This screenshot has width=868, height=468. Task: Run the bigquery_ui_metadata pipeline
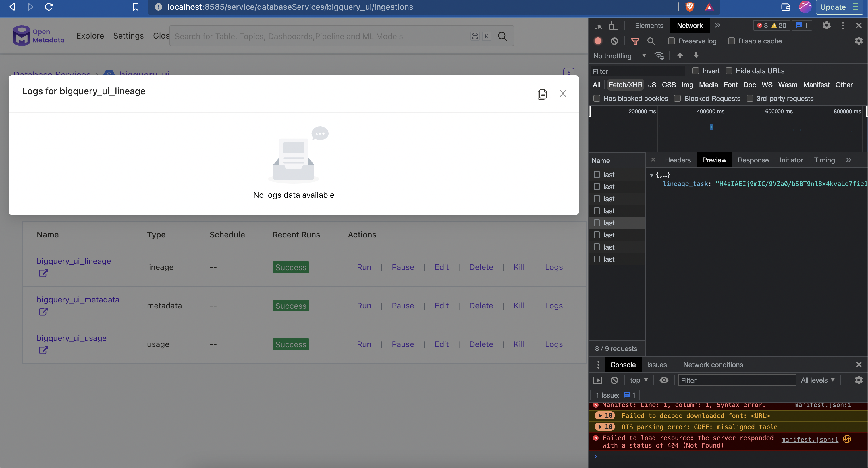click(x=364, y=306)
